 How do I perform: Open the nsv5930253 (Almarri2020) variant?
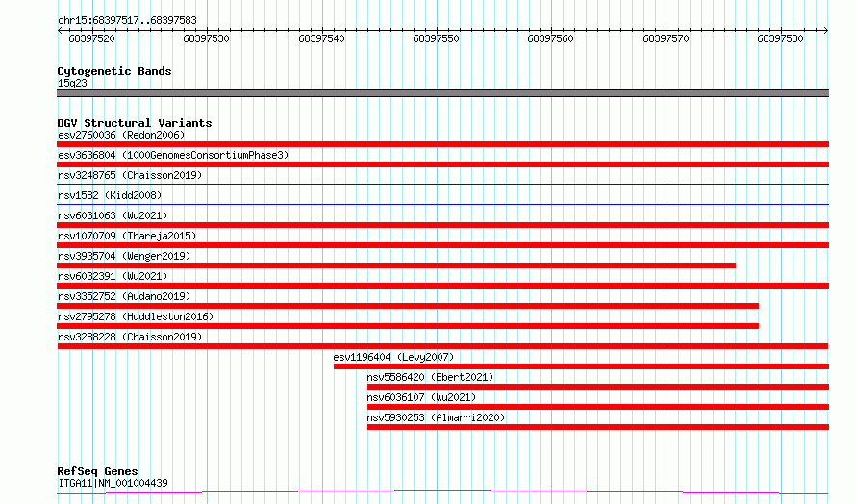click(x=436, y=417)
